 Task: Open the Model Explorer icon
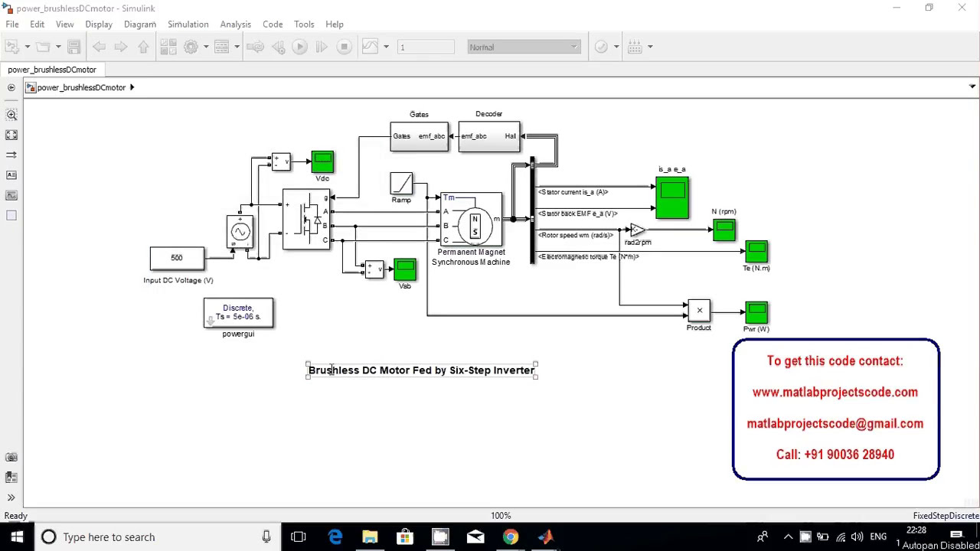point(222,47)
